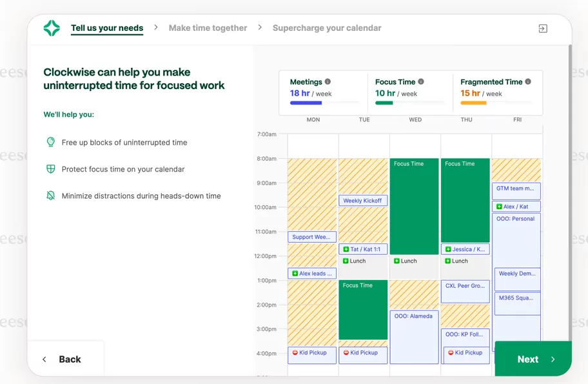Click the shield icon beside Protect focus time
Viewport: 588px width, 384px height.
tap(51, 169)
